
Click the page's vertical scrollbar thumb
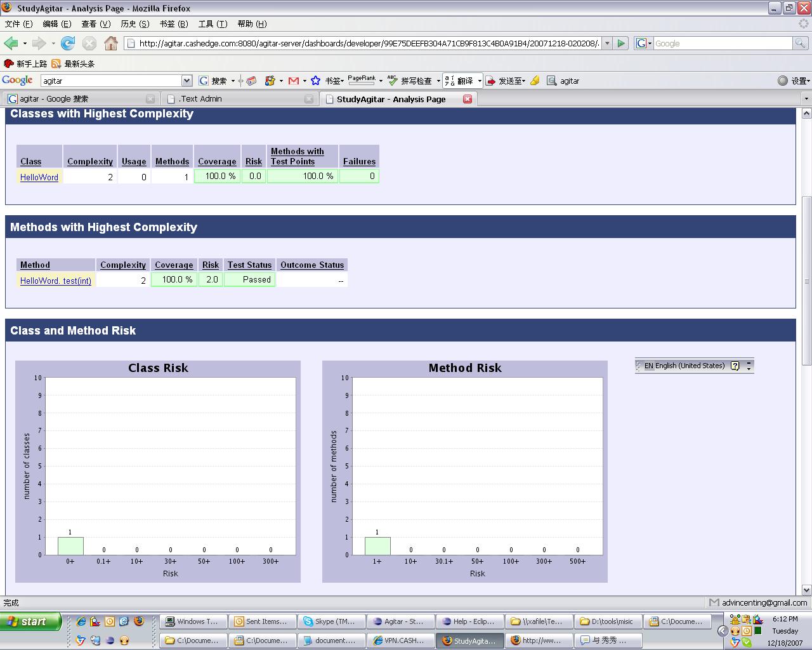tap(807, 281)
